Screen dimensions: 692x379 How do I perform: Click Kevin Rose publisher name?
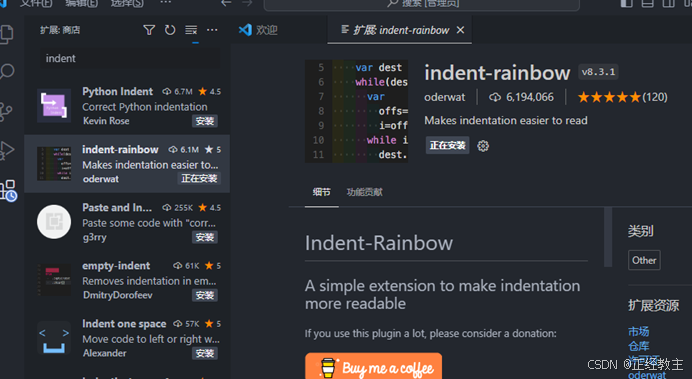click(106, 121)
